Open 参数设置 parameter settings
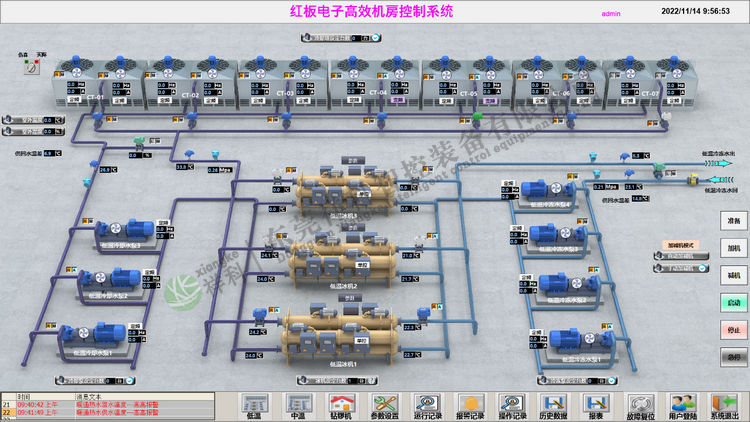The height and width of the screenshot is (422, 750). pos(384,404)
